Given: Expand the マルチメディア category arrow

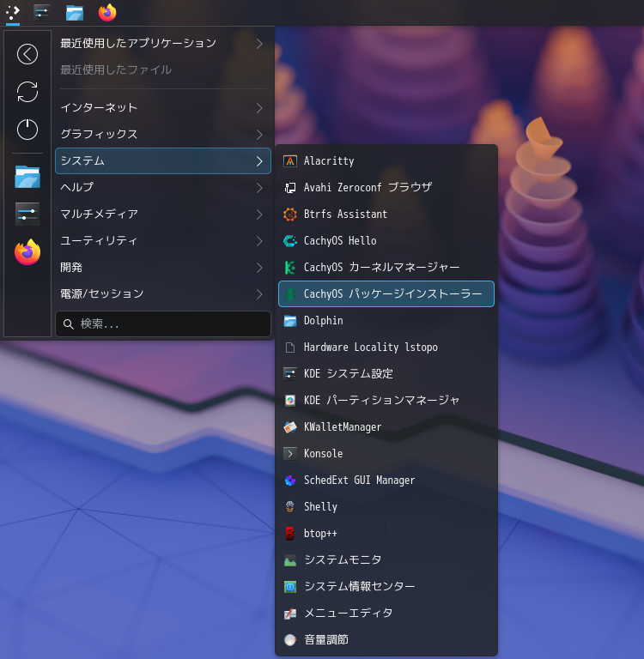Looking at the screenshot, I should tap(259, 215).
